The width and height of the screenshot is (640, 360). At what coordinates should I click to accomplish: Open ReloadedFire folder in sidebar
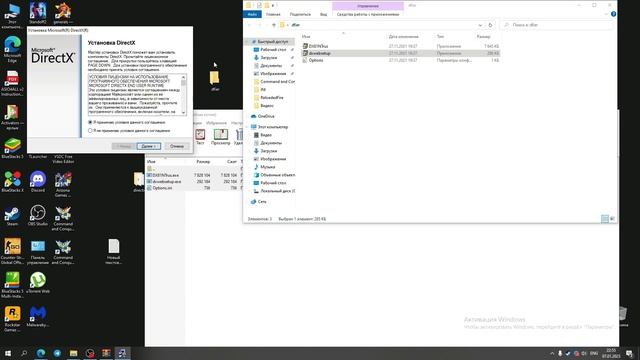pyautogui.click(x=271, y=98)
